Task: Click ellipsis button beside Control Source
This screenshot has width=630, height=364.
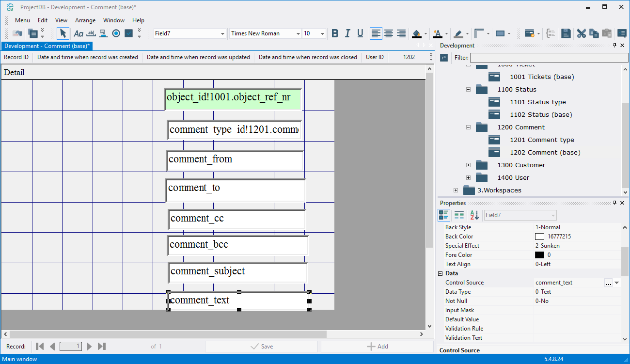Action: (x=608, y=283)
